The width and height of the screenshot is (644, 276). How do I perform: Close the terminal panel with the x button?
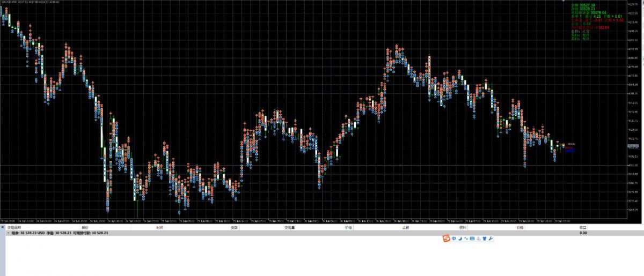(x=2, y=227)
